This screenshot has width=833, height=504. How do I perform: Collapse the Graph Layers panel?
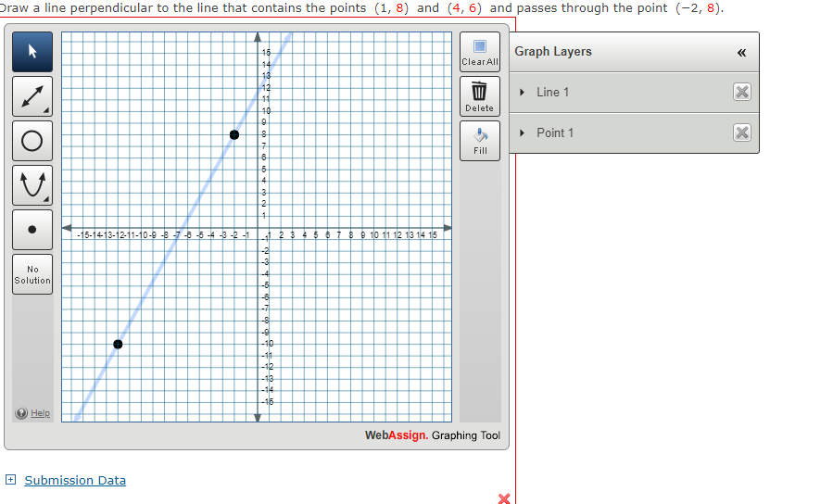click(741, 52)
